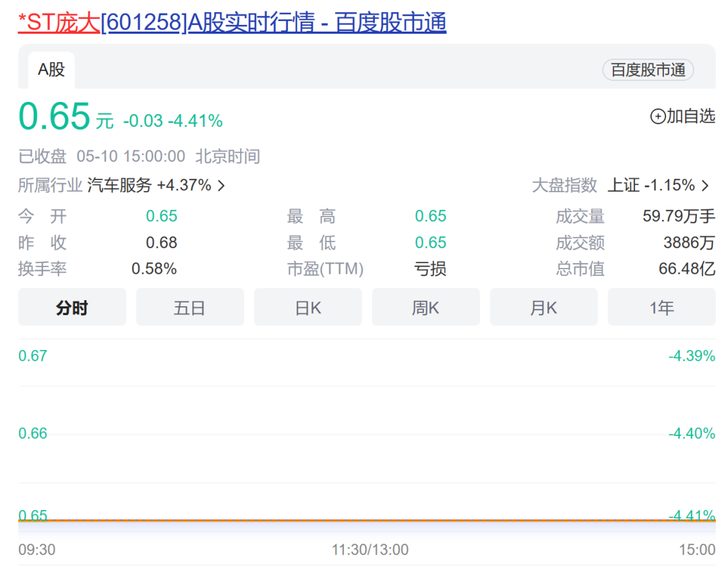The height and width of the screenshot is (566, 728).
Task: Click the flat price line in chart
Action: pos(367,520)
